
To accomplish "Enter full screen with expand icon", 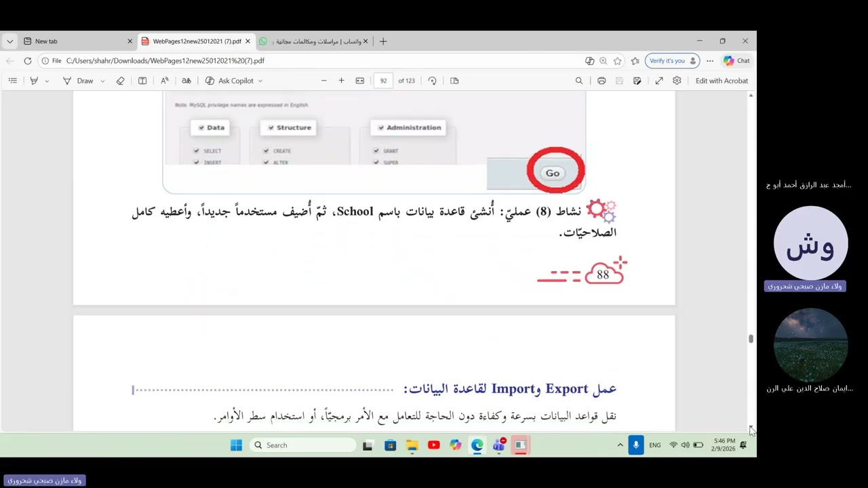I will [659, 81].
